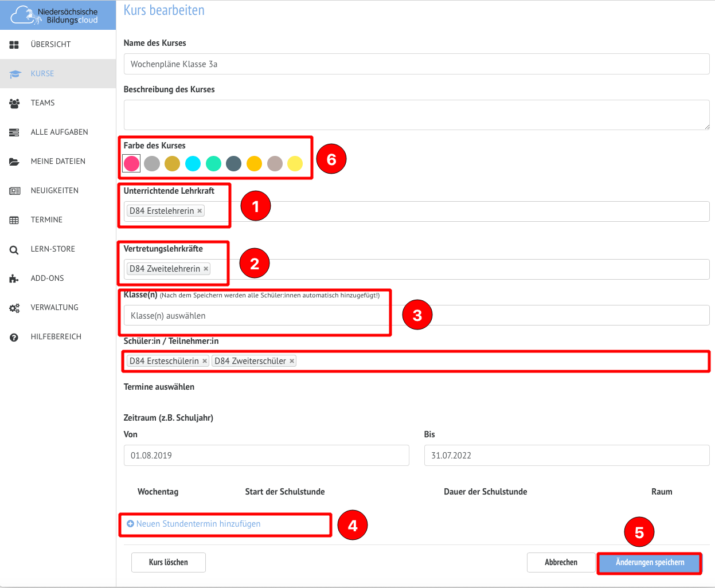Viewport: 715px width, 588px height.
Task: Click the Lern-Store magnifier icon
Action: click(14, 250)
